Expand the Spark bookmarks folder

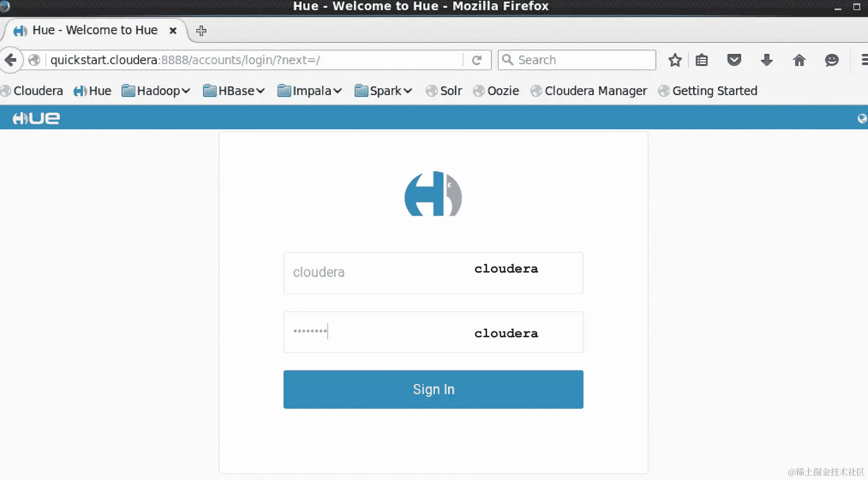tap(383, 91)
